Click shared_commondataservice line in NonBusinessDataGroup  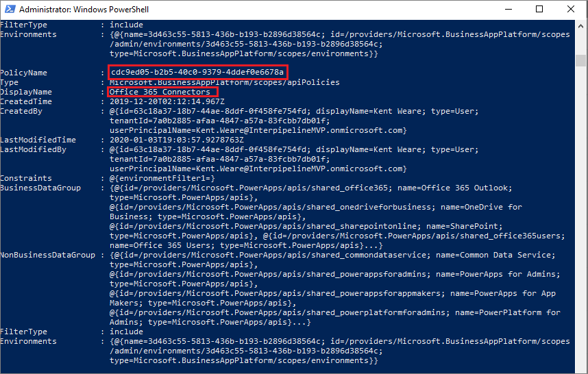click(332, 255)
